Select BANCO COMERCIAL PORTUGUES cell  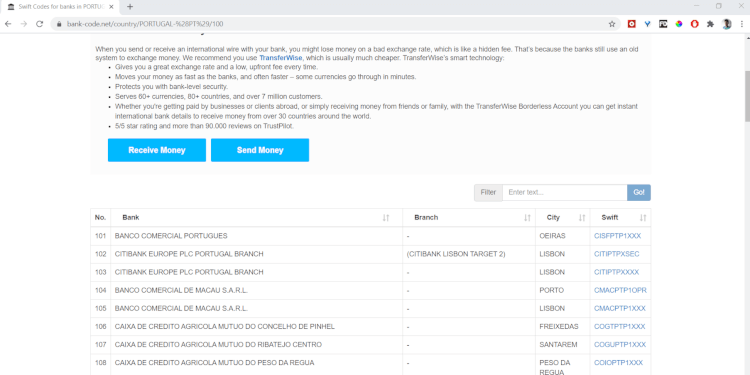click(256, 236)
